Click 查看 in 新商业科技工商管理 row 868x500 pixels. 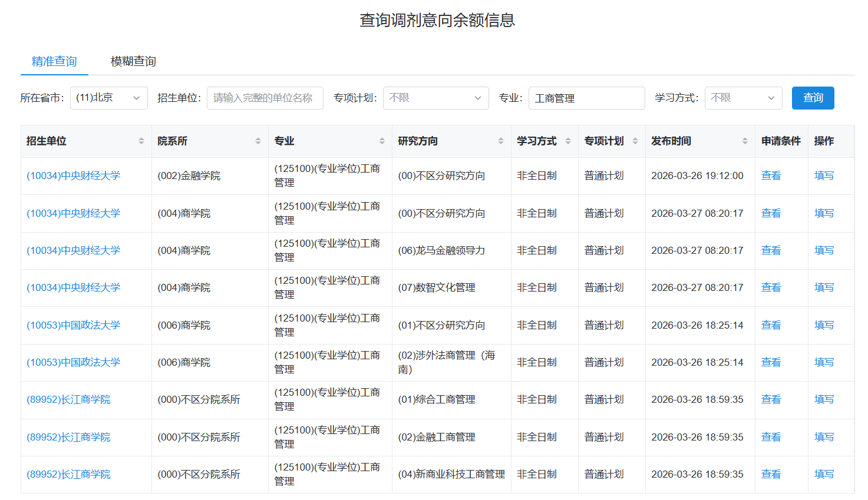(x=771, y=474)
